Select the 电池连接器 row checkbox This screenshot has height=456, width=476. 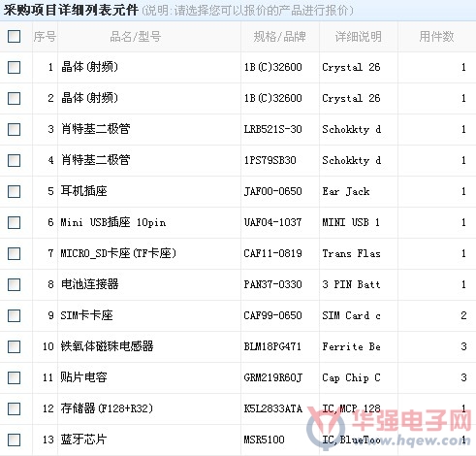pyautogui.click(x=14, y=284)
